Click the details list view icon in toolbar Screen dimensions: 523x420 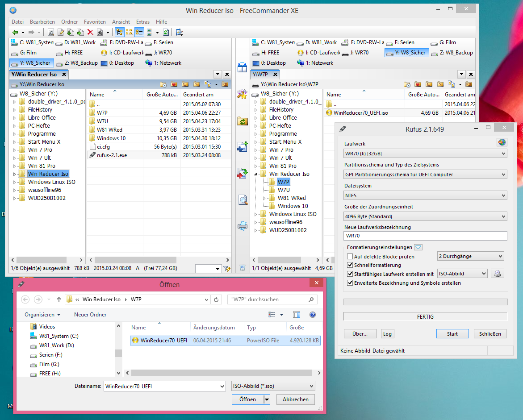point(139,32)
